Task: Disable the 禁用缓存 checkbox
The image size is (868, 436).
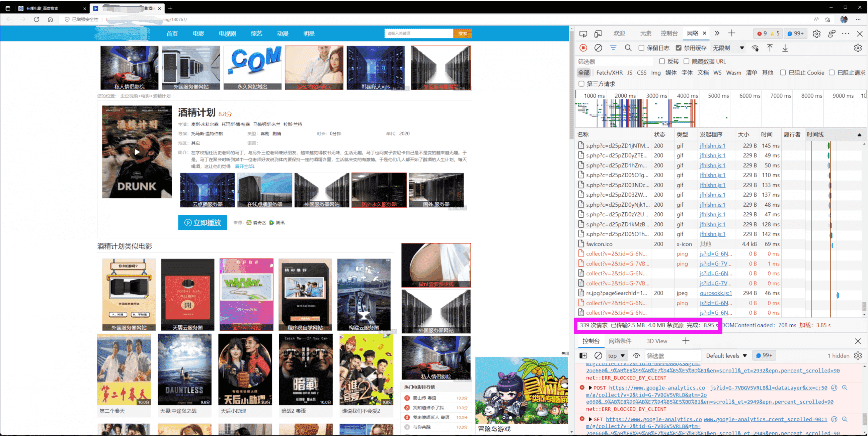Action: point(679,48)
